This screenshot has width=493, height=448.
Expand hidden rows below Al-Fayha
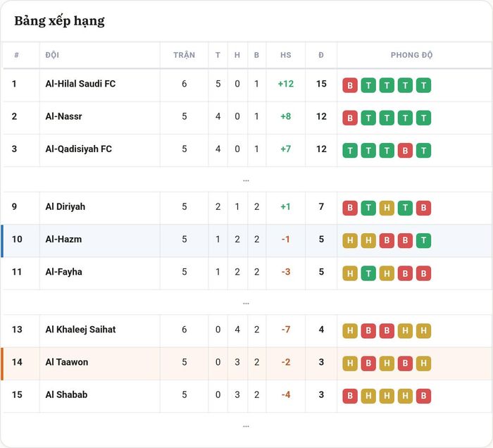[246, 304]
